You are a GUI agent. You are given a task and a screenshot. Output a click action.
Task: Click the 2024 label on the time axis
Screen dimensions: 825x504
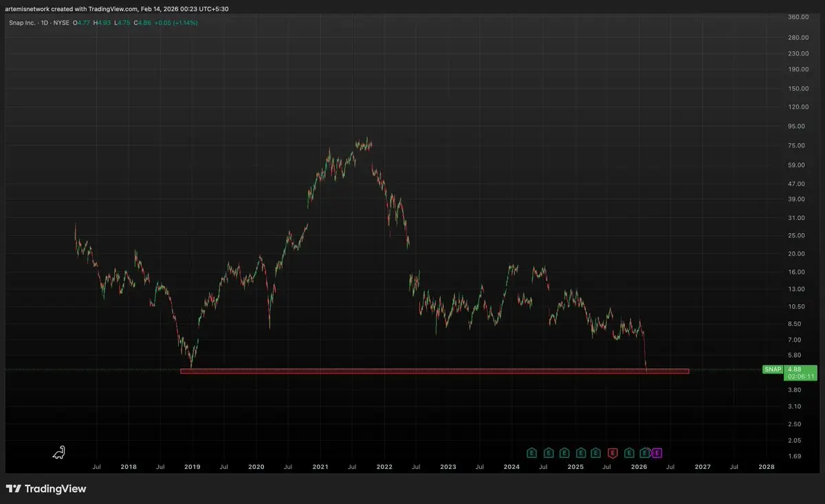tap(511, 466)
